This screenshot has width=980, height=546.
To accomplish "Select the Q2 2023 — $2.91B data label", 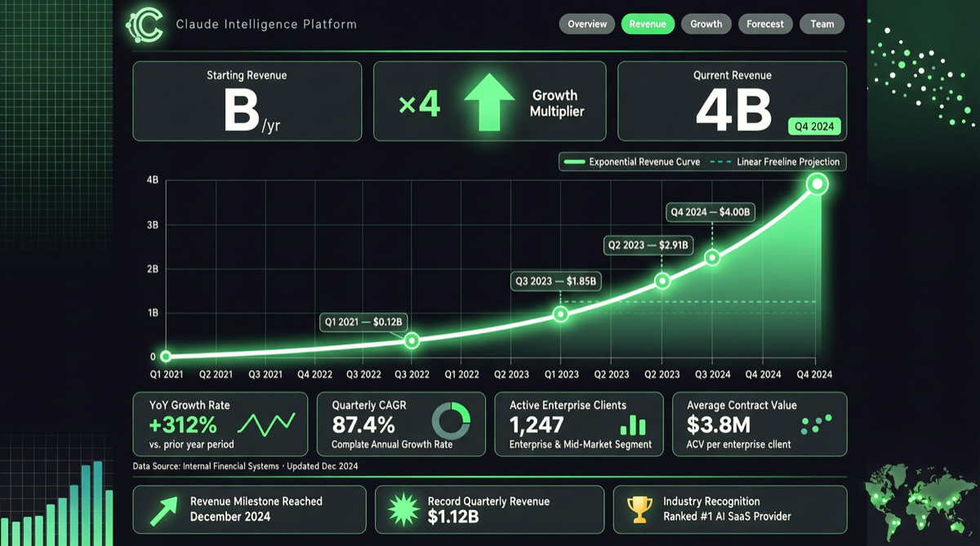I will [x=648, y=245].
